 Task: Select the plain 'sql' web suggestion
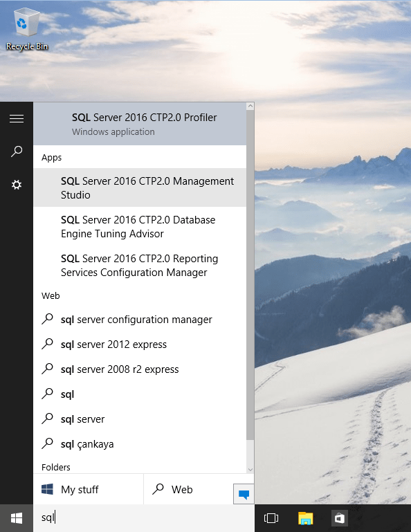click(x=140, y=394)
